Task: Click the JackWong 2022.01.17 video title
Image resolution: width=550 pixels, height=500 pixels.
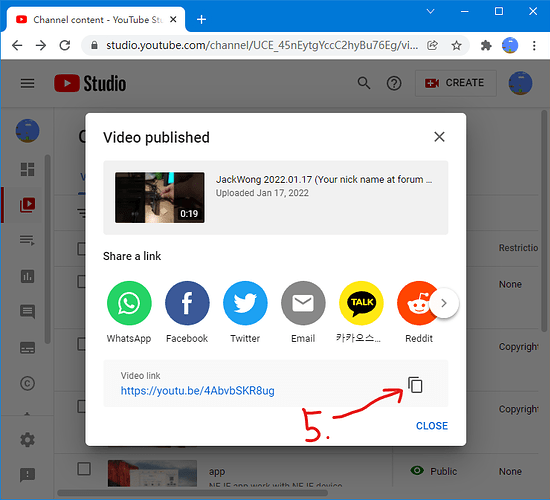Action: pos(324,180)
